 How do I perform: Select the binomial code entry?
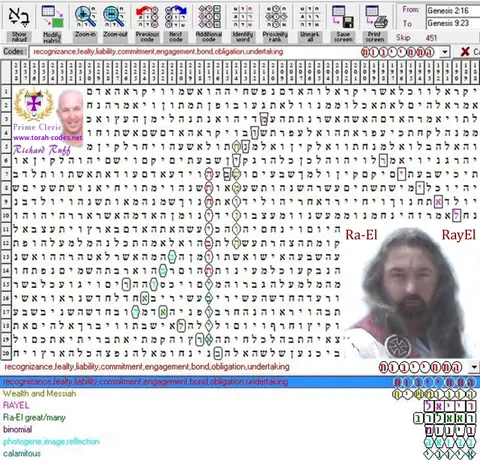click(x=17, y=430)
